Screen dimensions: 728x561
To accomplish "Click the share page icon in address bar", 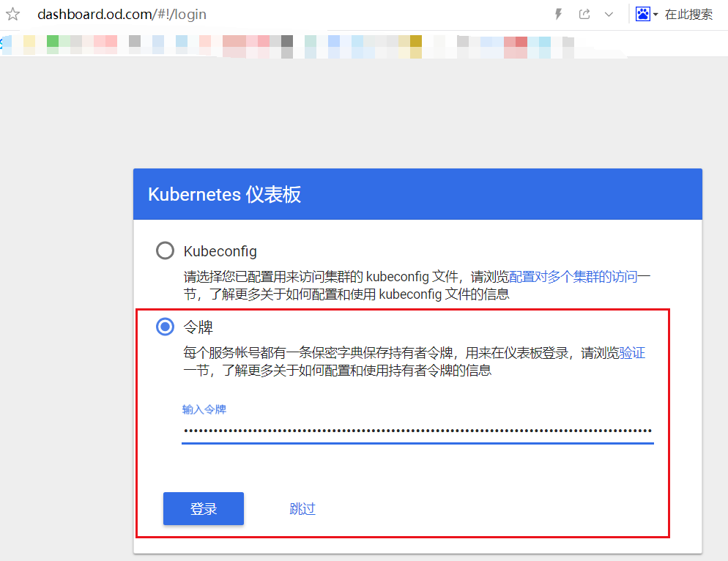I will point(584,14).
